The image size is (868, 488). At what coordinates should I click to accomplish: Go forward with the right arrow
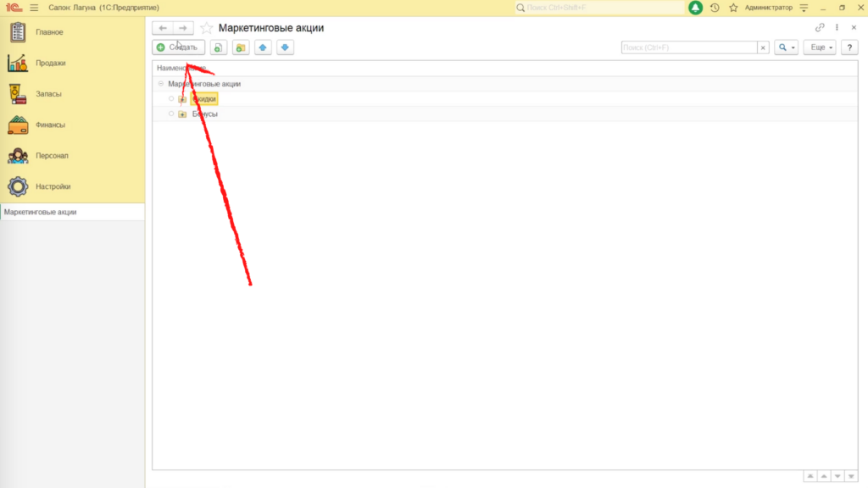(x=183, y=28)
